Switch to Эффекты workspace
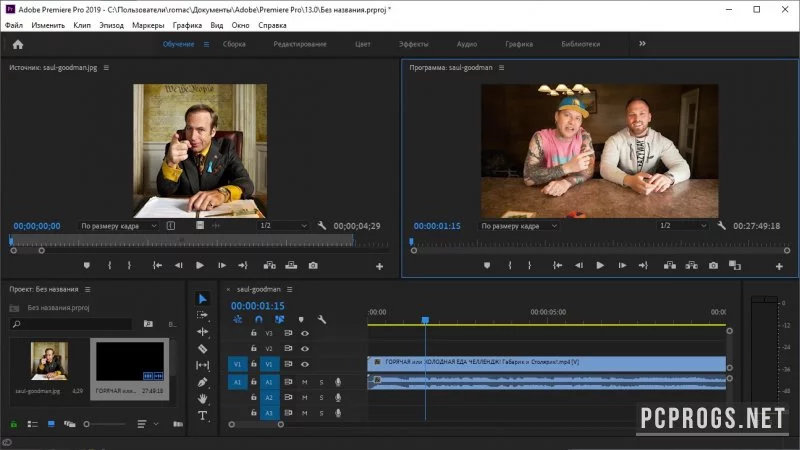800x450 pixels. click(x=414, y=44)
